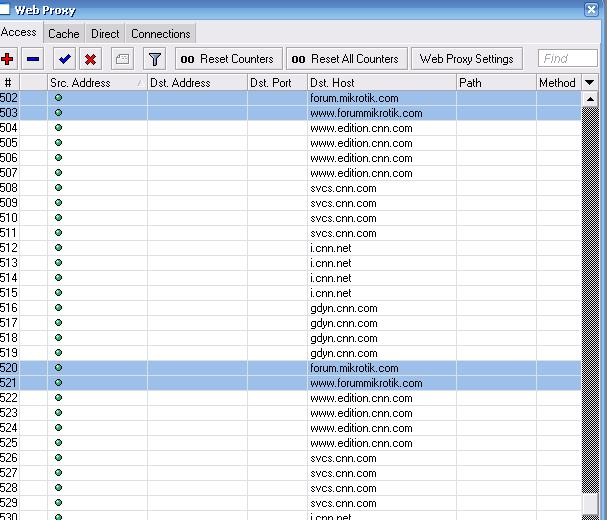The height and width of the screenshot is (520, 607).
Task: Open the comment note icon
Action: 122,59
